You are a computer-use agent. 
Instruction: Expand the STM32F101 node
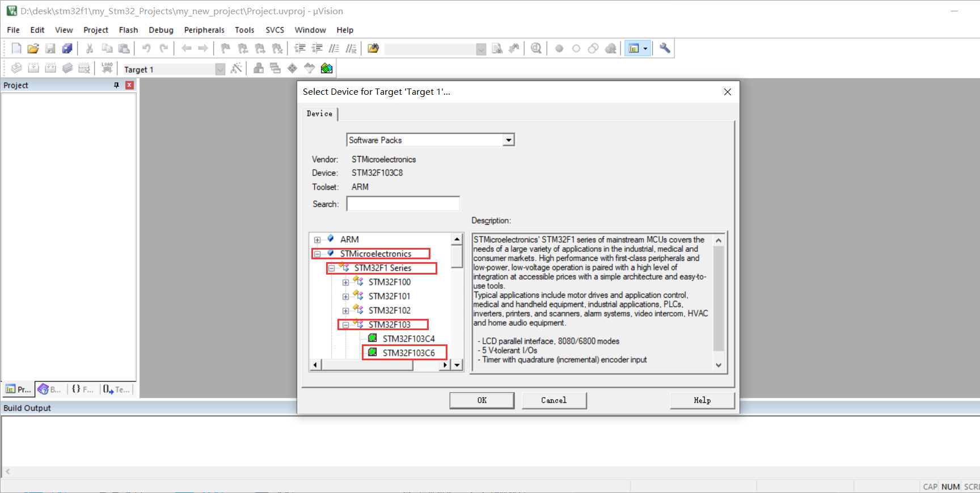point(346,297)
